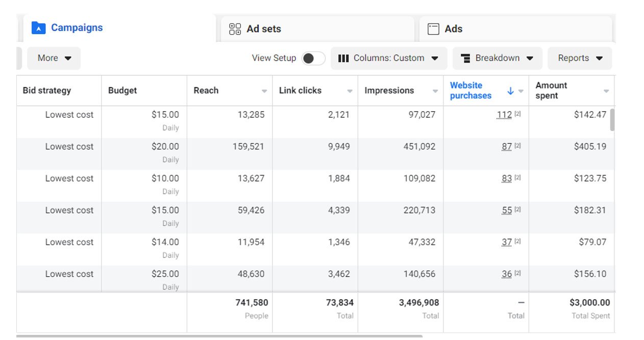Image resolution: width=644 pixels, height=340 pixels.
Task: Click the Columns bars icon
Action: [x=344, y=58]
